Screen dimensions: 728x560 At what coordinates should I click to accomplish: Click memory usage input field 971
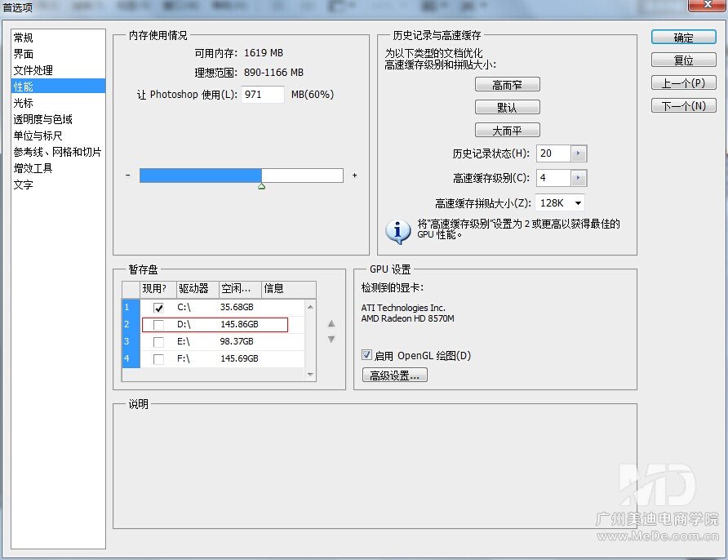pos(262,94)
